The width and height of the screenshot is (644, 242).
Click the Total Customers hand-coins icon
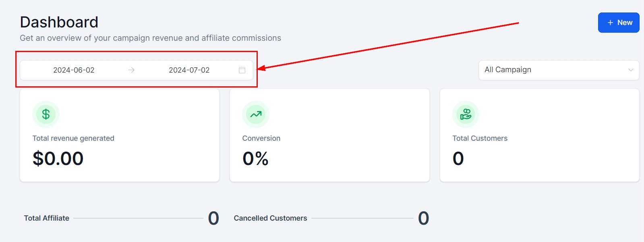(x=466, y=115)
